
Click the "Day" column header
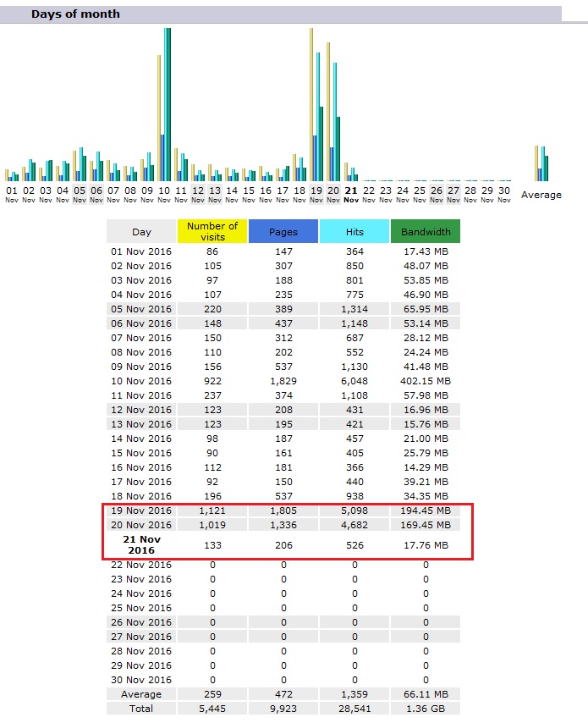141,231
